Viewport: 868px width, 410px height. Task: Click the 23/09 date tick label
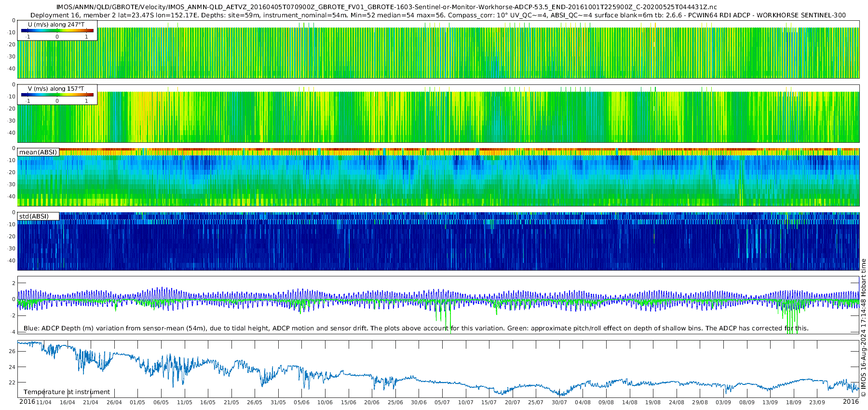[817, 402]
